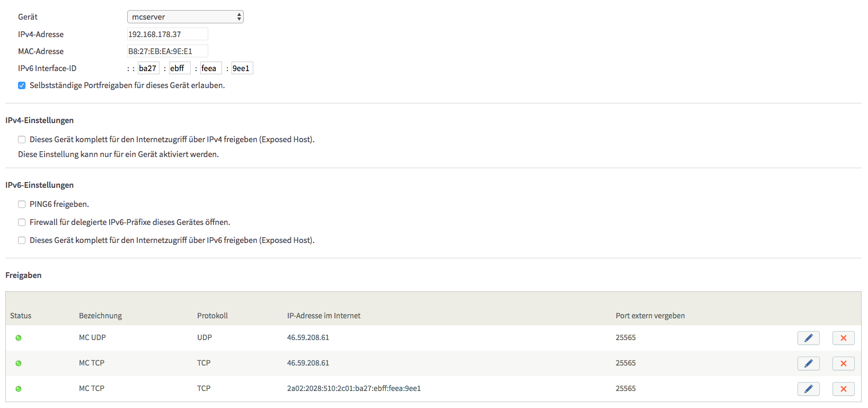
Task: Uncheck Selbstständige Portfreigaben checkbox
Action: tap(22, 85)
